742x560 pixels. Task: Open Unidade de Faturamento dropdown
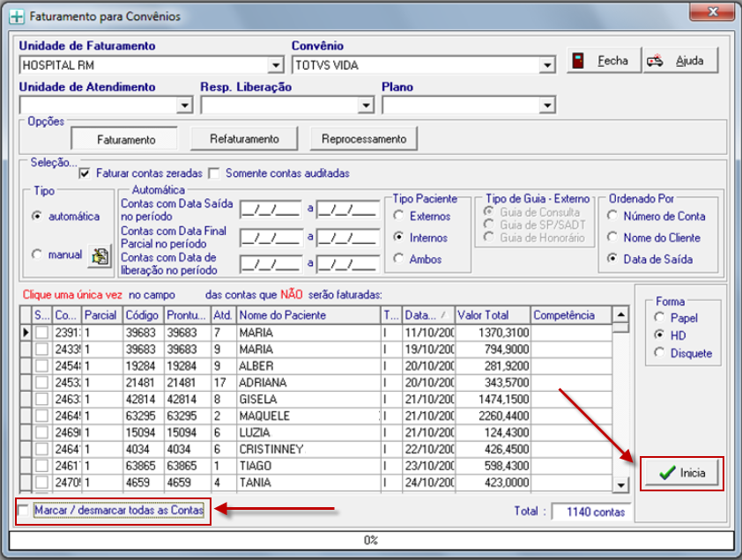[276, 65]
